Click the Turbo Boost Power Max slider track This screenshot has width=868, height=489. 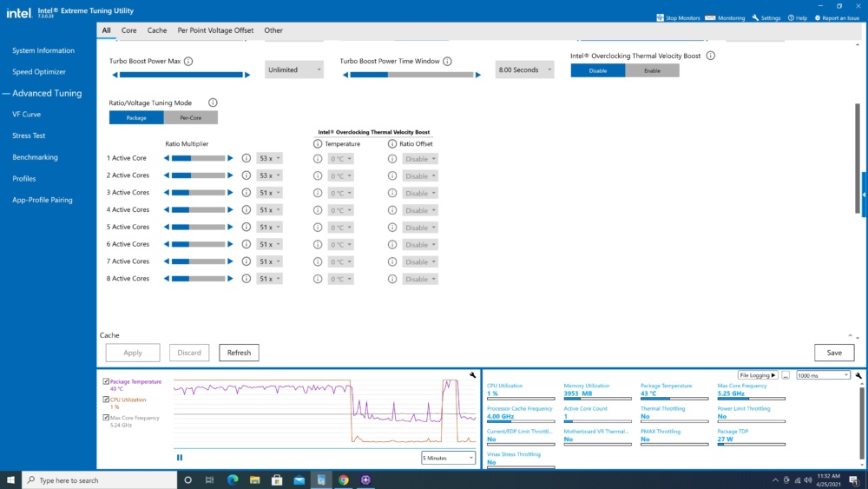pyautogui.click(x=181, y=75)
